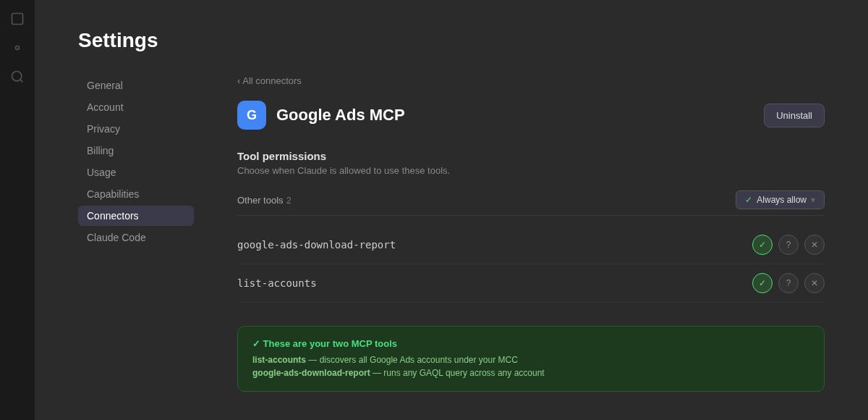This screenshot has width=868, height=420.
Task: Open Account settings
Action: click(x=136, y=107)
